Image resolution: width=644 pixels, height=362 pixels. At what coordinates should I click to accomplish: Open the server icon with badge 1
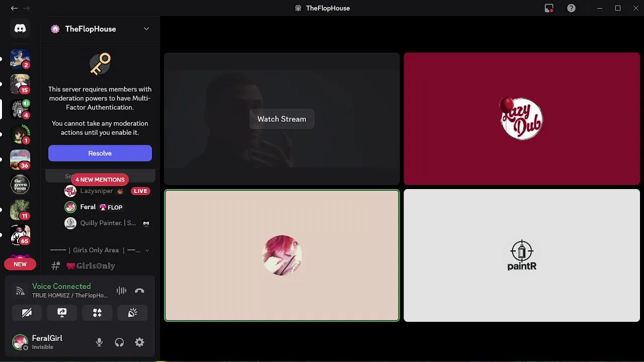20,134
